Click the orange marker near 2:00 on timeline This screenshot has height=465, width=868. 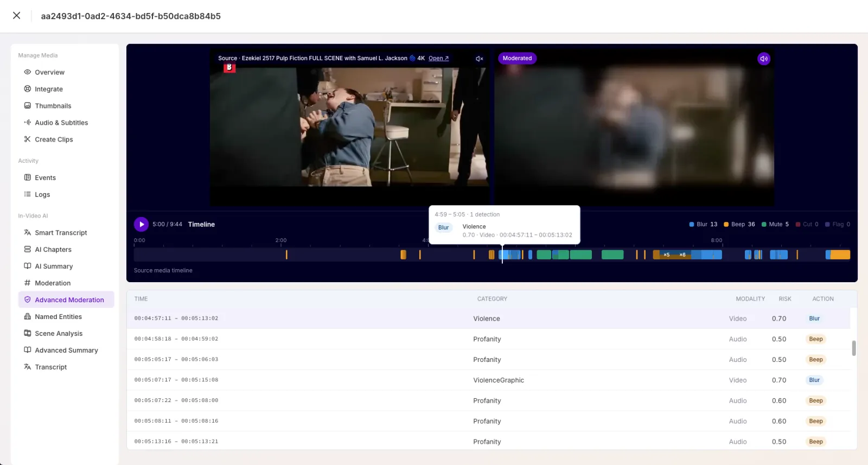click(x=286, y=254)
